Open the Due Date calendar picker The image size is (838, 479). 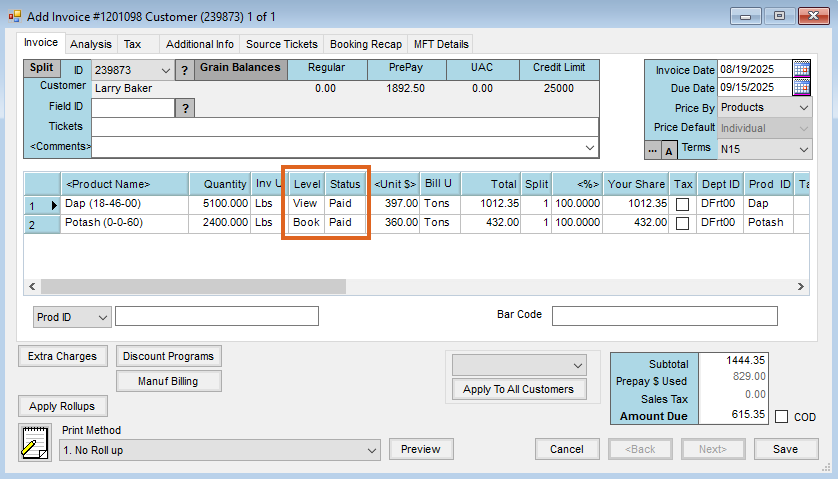801,88
